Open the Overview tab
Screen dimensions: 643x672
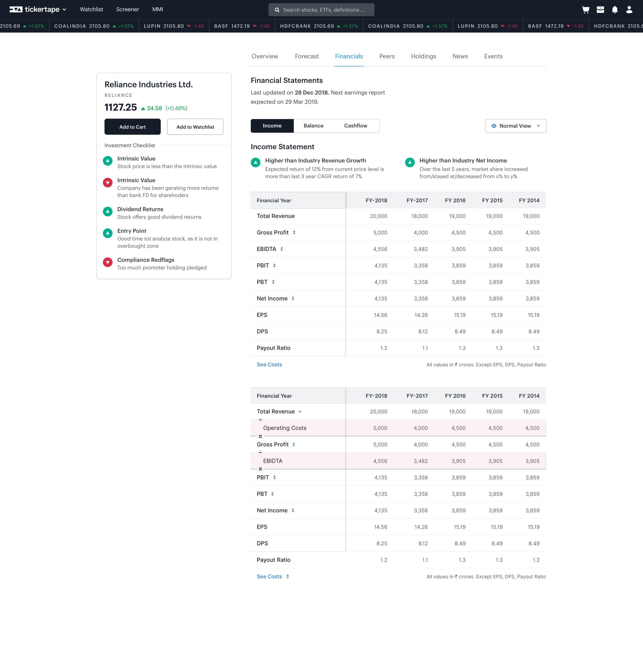[x=265, y=56]
